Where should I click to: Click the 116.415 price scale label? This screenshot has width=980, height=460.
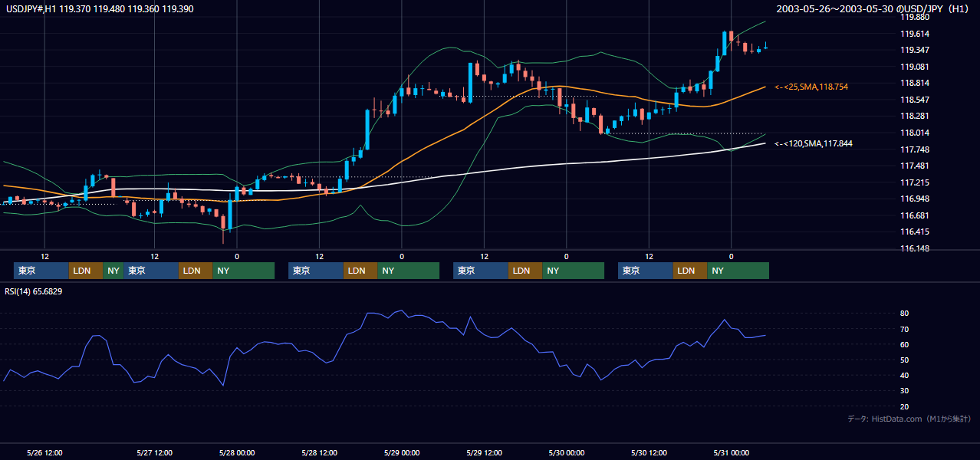[x=914, y=232]
